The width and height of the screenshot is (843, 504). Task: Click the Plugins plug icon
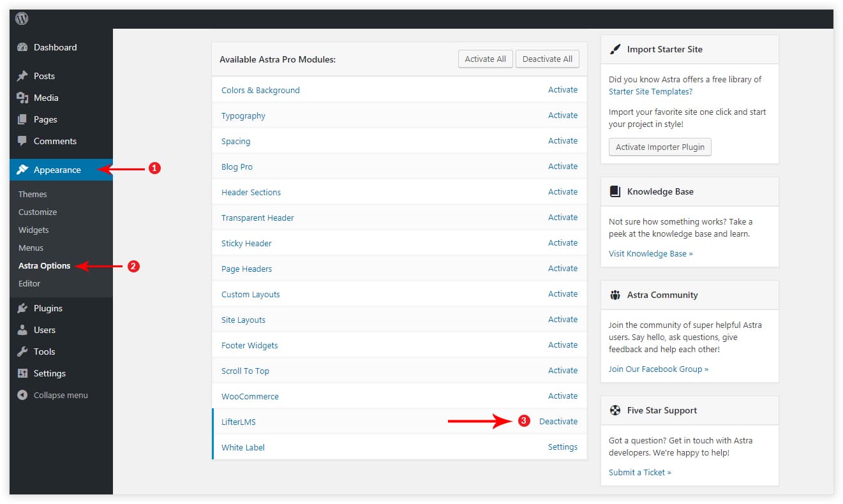coord(22,308)
